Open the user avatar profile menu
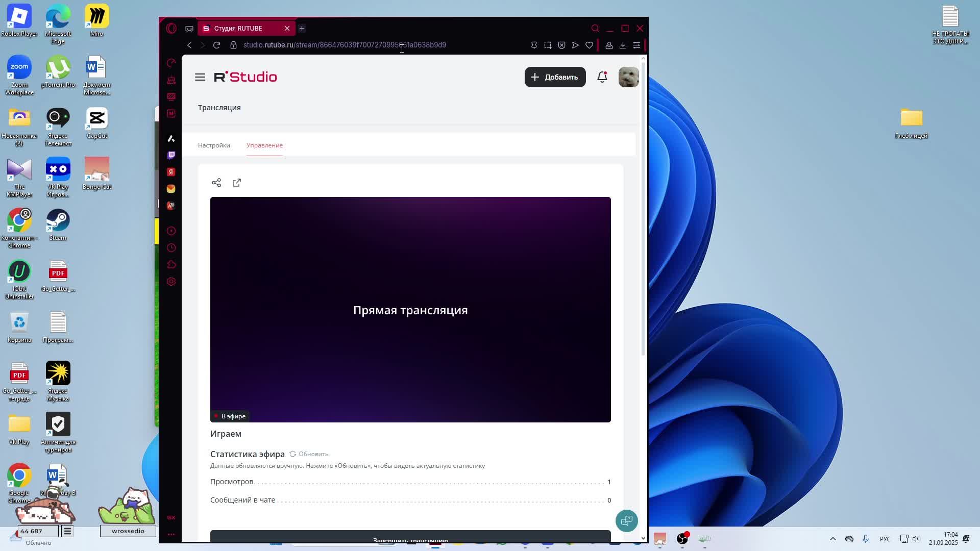Screen dimensions: 980x551 coord(628,77)
